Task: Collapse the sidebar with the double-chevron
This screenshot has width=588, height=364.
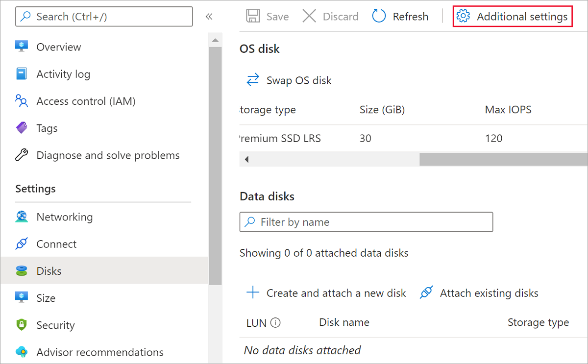Action: coord(209,16)
